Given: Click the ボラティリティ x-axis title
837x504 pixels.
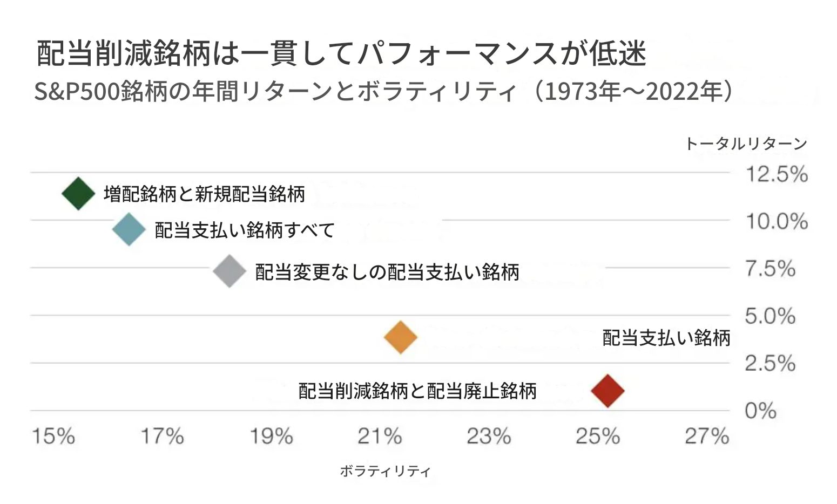Looking at the screenshot, I should (x=385, y=471).
